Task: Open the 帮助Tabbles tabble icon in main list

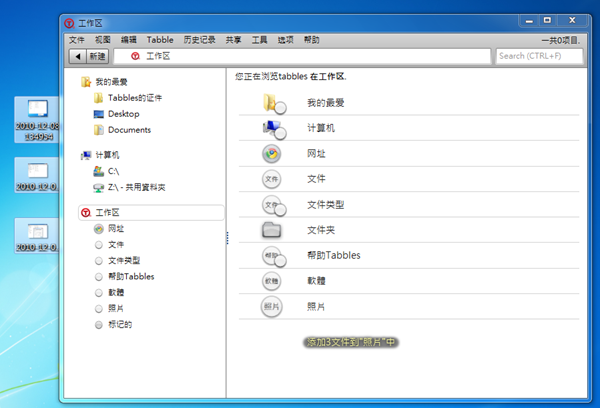Action: click(x=274, y=256)
